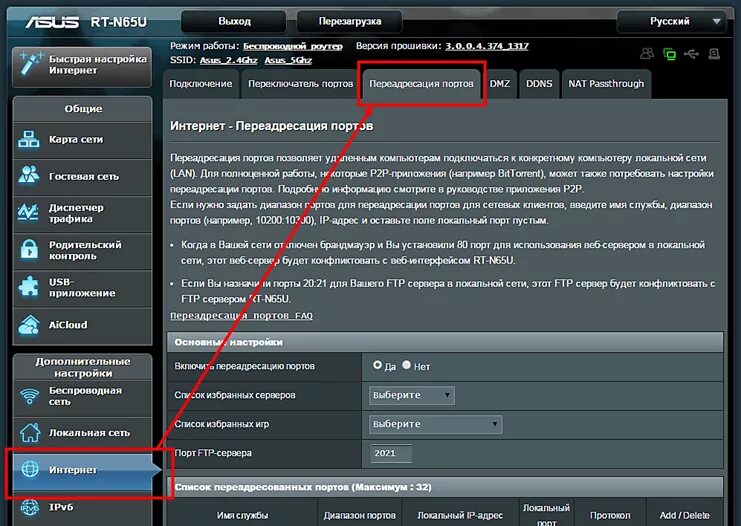Click the Add / Delete column header
741x526 pixels.
pos(684,515)
